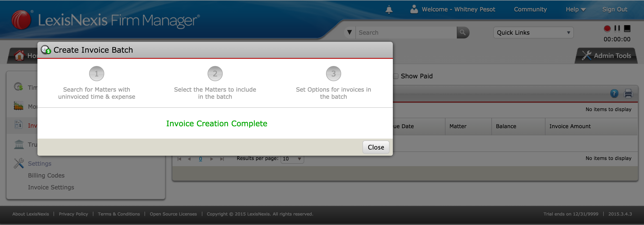Image resolution: width=644 pixels, height=225 pixels.
Task: Click the user profile icon
Action: pyautogui.click(x=414, y=9)
